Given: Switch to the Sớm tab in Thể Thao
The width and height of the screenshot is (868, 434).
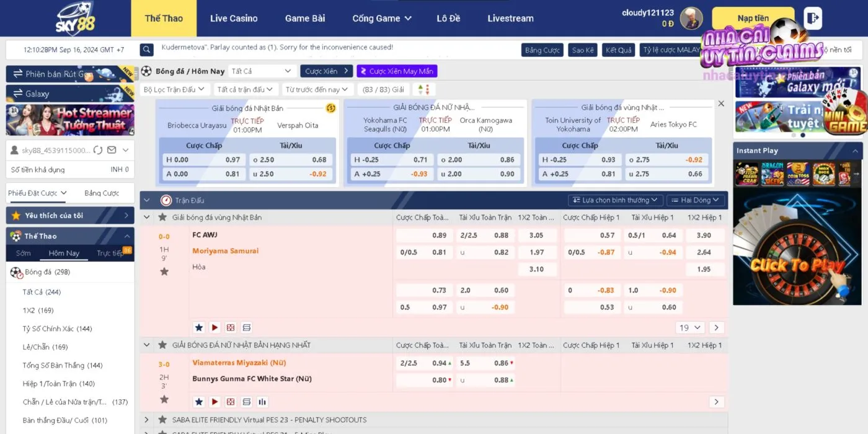Looking at the screenshot, I should click(x=24, y=253).
